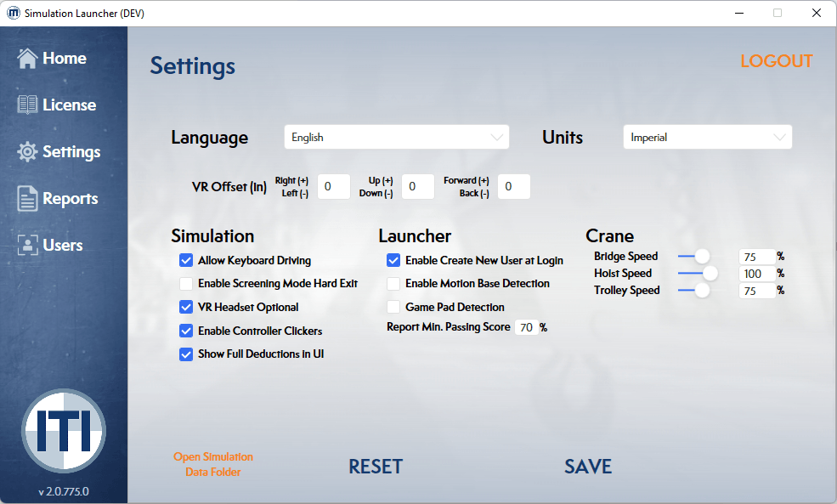The width and height of the screenshot is (837, 504).
Task: Click the ITI logo at the bottom left
Action: [x=64, y=432]
